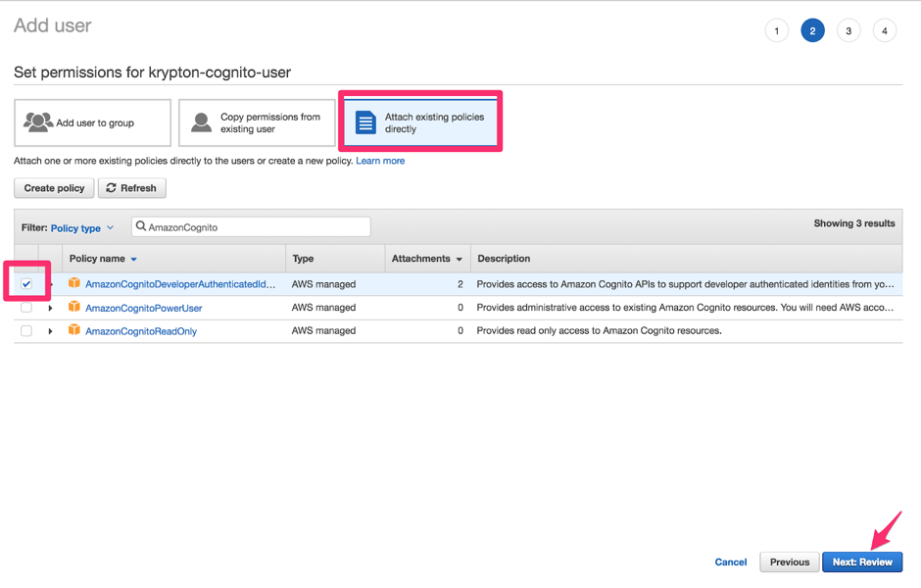Viewport: 921px width, 588px height.
Task: Click the Copy permissions person silhouette icon
Action: (201, 122)
